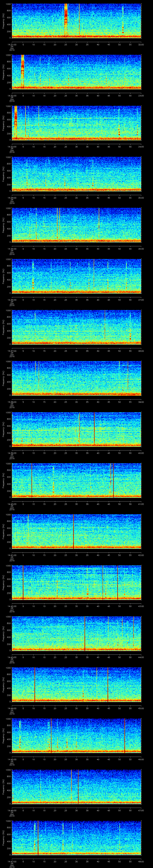Select the "44:00" end time label
This screenshot has height=868, width=153.
point(141,657)
